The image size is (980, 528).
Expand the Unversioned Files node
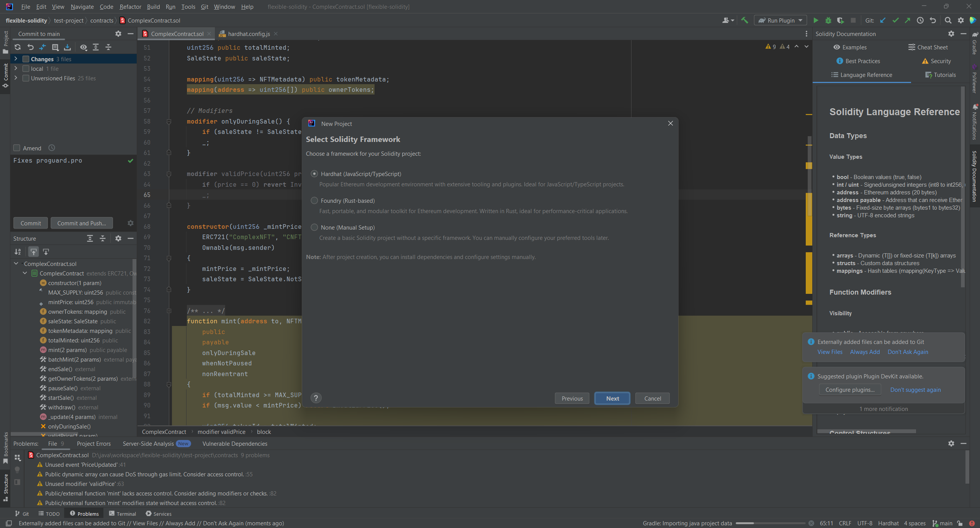point(16,78)
